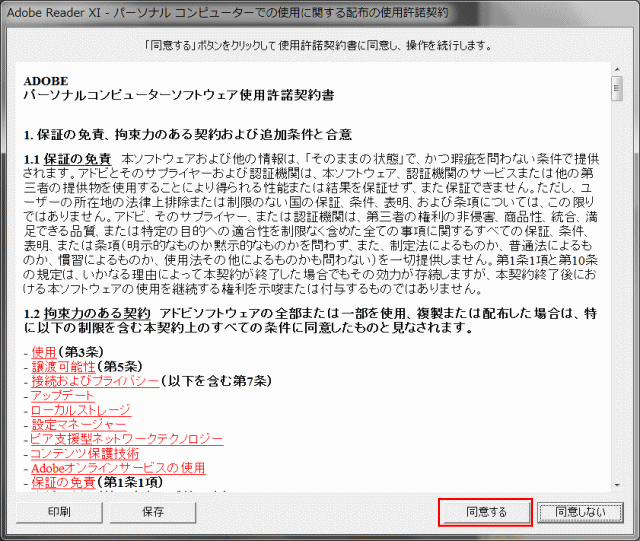Click the ADOBE heading text
Image resolution: width=640 pixels, height=541 pixels.
pos(46,81)
